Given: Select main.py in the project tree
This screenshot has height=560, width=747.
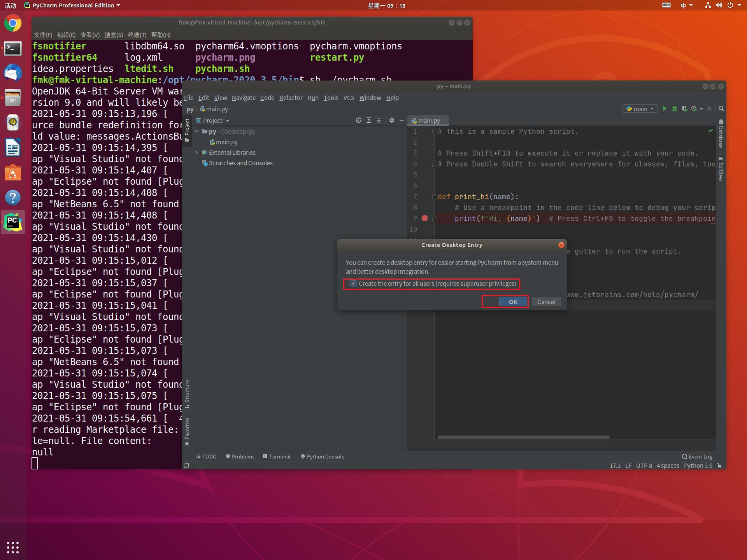Looking at the screenshot, I should 223,142.
